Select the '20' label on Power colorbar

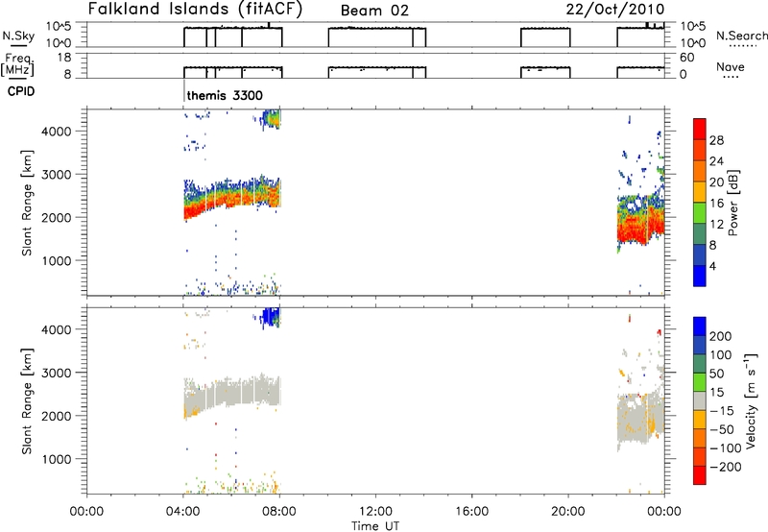[716, 182]
